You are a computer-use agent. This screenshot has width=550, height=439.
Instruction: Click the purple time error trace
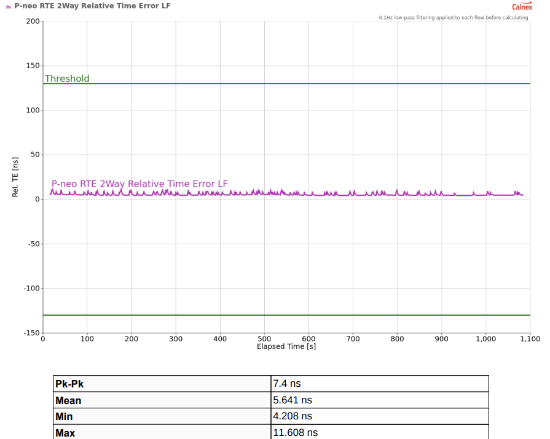[x=287, y=193]
